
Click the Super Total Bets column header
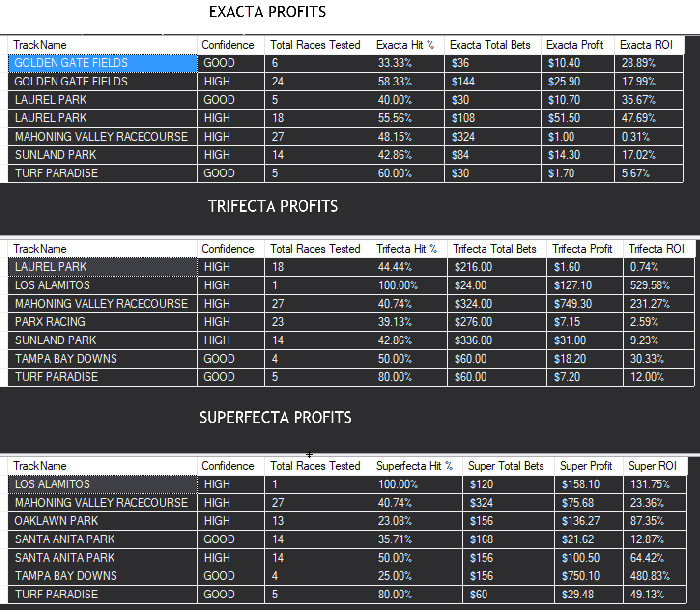(x=508, y=466)
